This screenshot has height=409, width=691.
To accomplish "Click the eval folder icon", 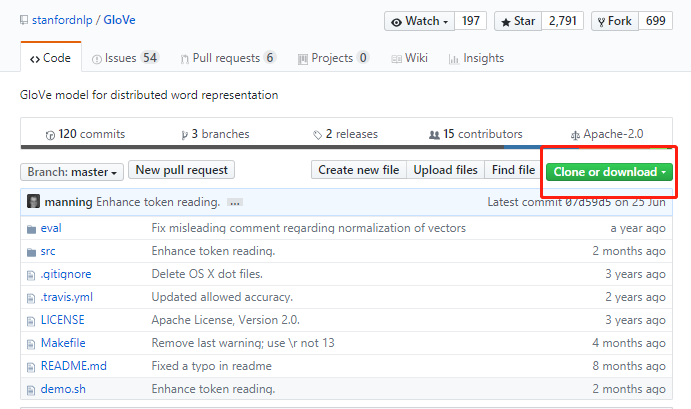I will point(31,229).
